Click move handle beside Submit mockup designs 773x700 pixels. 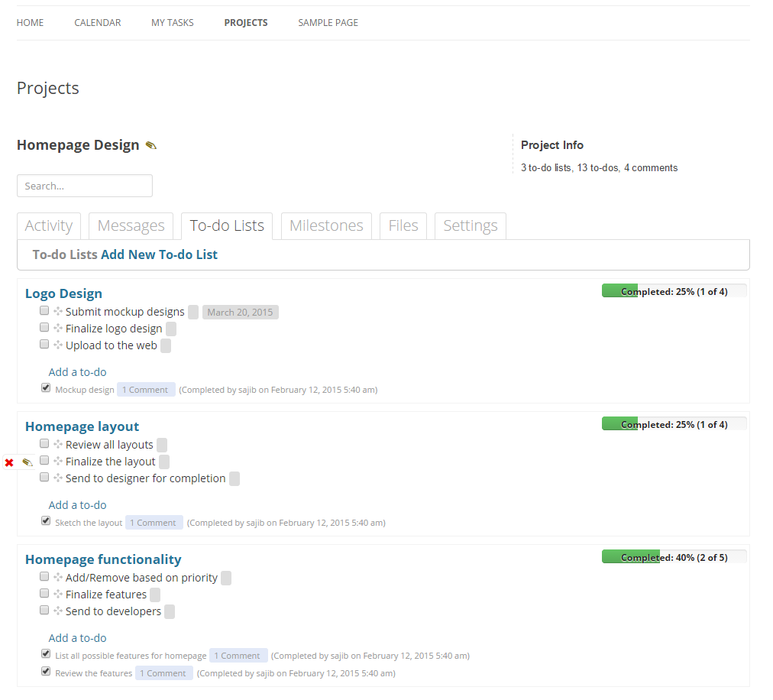point(58,311)
